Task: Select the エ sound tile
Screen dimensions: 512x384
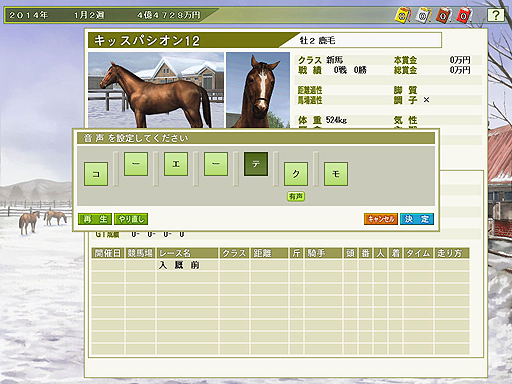Action: tap(176, 164)
